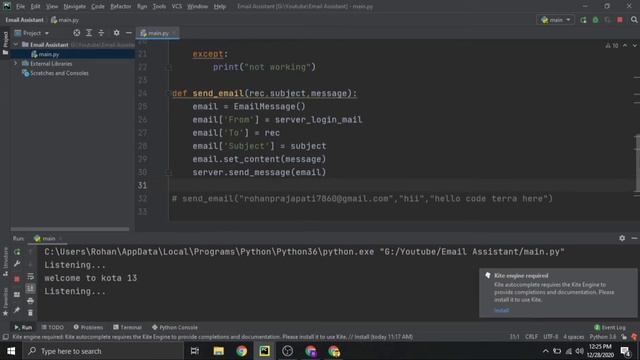Expand all in Project tool window
The height and width of the screenshot is (360, 640).
[89, 33]
